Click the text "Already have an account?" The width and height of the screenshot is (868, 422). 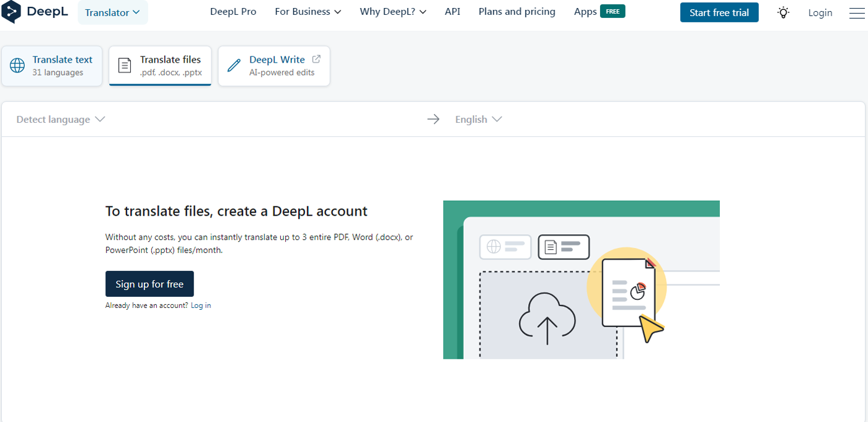[x=147, y=306]
